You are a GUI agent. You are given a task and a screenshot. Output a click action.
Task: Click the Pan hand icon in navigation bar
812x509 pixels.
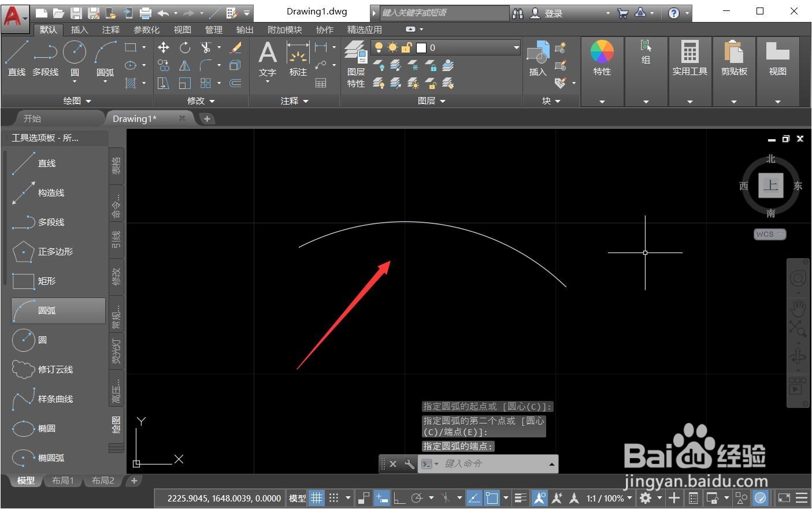coord(798,309)
